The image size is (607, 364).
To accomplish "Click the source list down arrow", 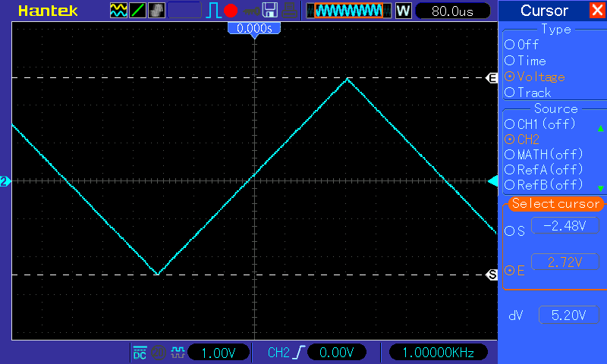I will [x=600, y=188].
